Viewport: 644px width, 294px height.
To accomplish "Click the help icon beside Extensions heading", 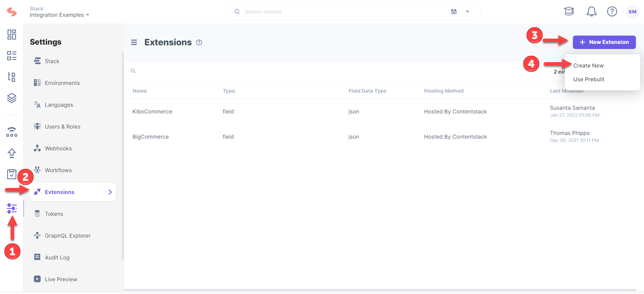I will click(x=199, y=42).
